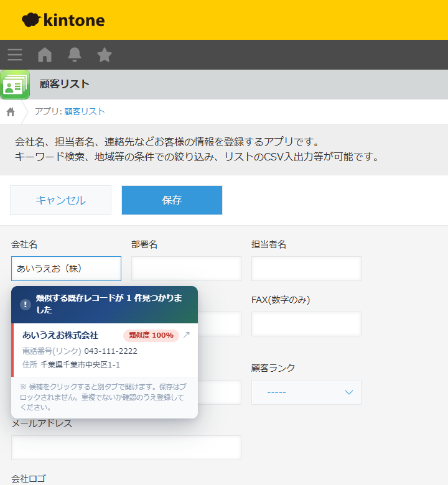Click phone number 043-111-2222
This screenshot has width=448, height=485.
tap(111, 351)
